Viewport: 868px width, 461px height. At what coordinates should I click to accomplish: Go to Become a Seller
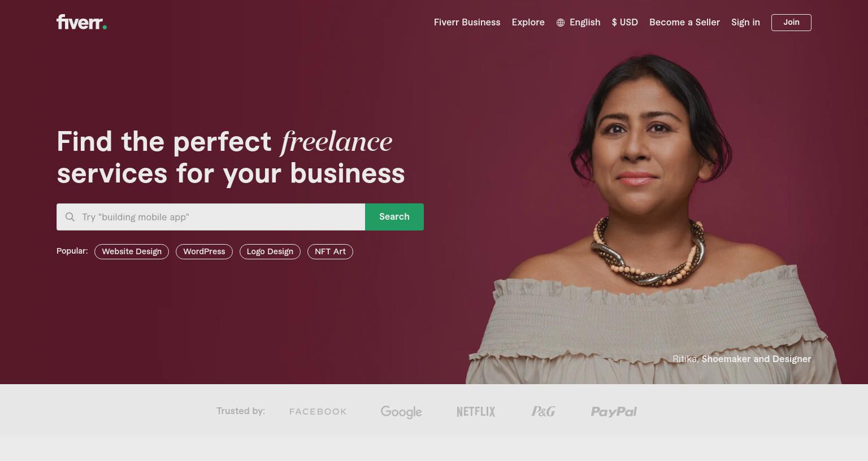[684, 23]
